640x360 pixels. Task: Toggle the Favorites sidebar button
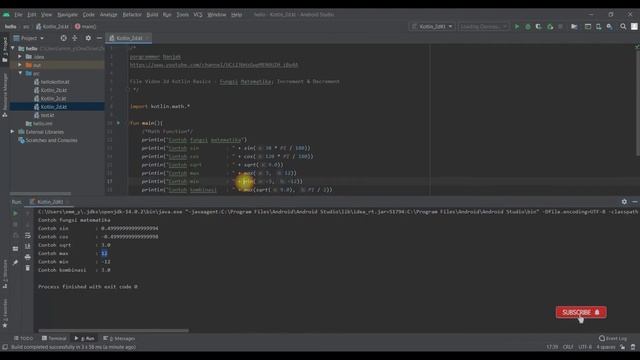tap(5, 313)
